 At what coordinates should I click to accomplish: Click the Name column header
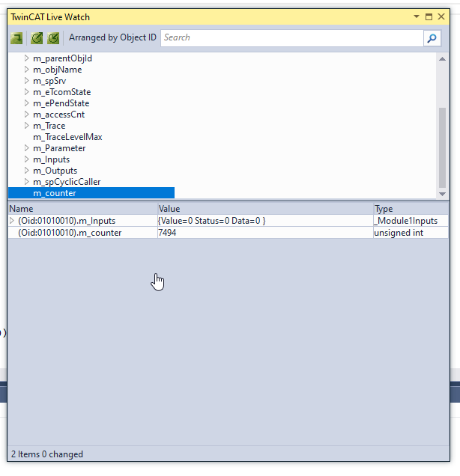tap(83, 209)
